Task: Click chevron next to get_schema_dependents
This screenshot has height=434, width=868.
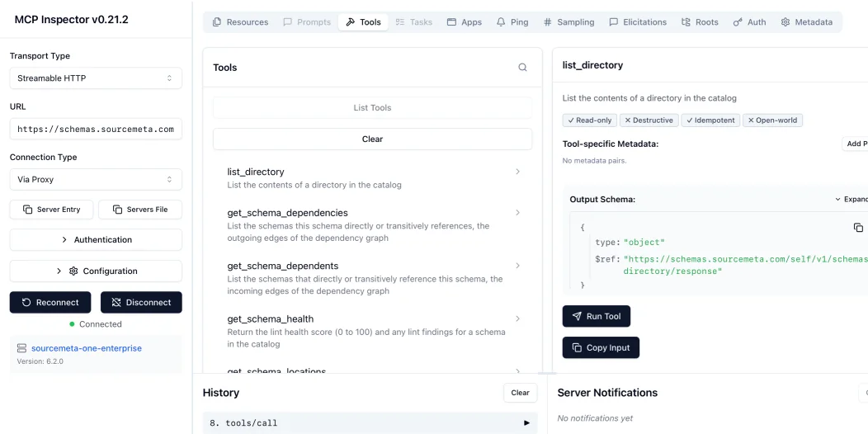Action: [517, 266]
